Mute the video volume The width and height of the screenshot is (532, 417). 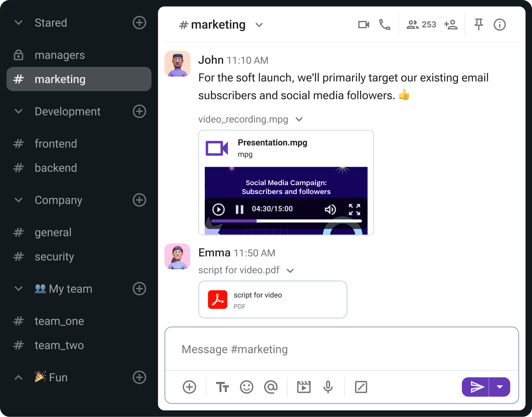click(330, 209)
